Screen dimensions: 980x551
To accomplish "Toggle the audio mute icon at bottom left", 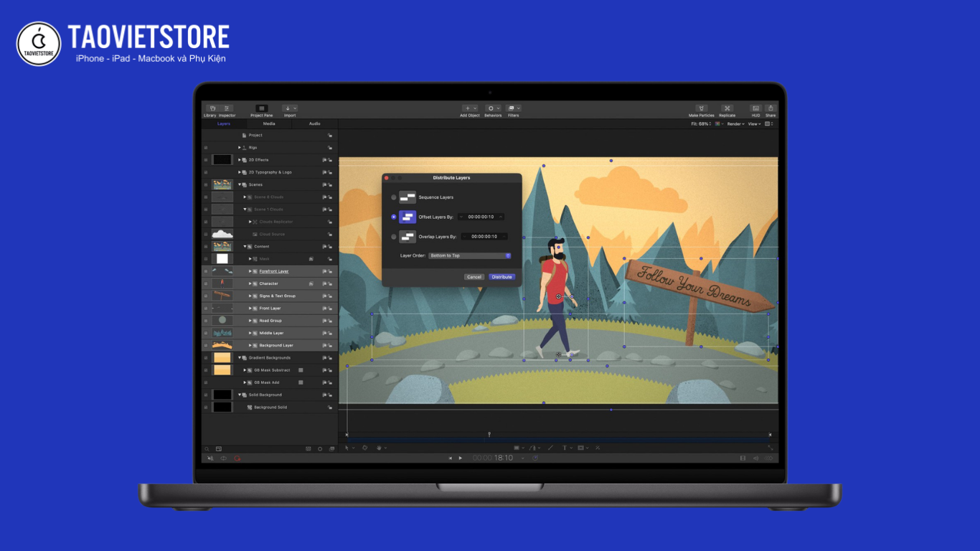I will [210, 458].
